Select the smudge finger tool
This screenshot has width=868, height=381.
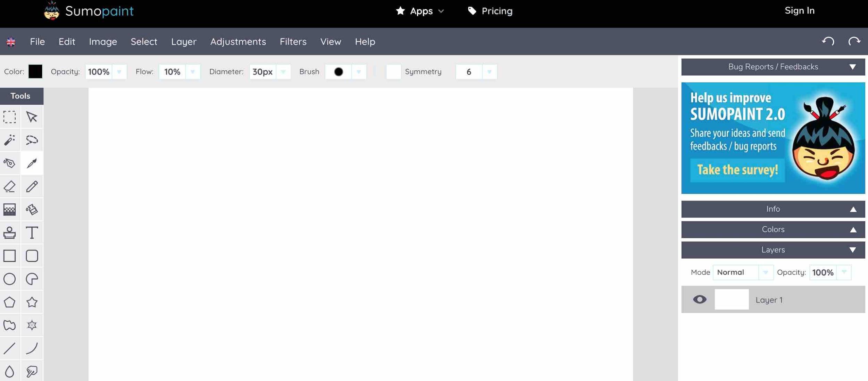pos(32,371)
